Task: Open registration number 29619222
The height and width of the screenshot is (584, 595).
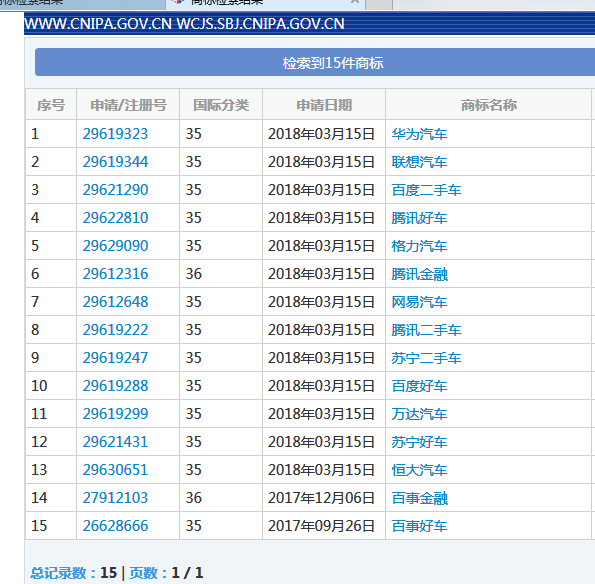Action: (x=115, y=330)
